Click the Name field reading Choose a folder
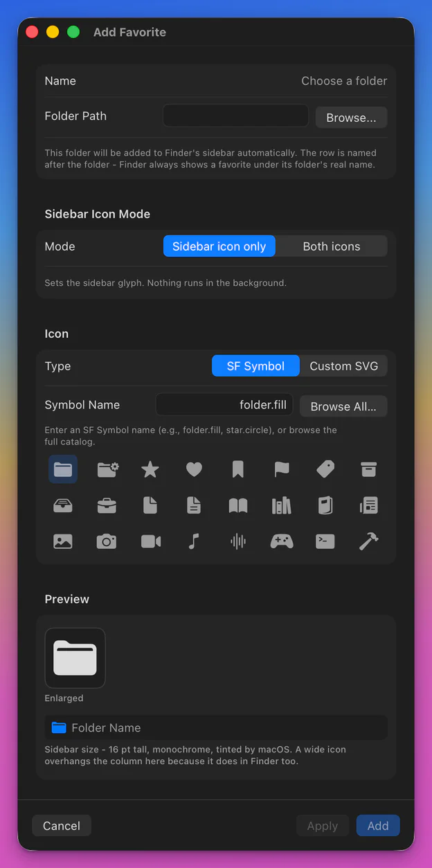Viewport: 432px width, 868px height. (x=344, y=81)
